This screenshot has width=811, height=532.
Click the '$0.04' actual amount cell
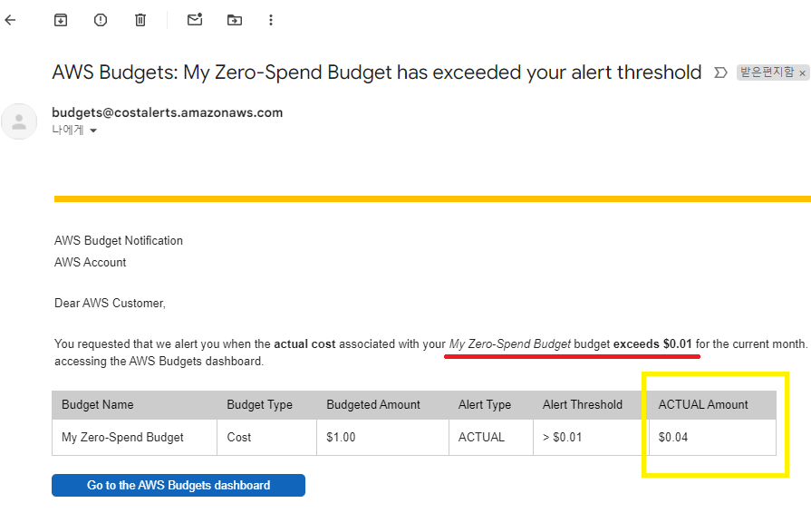point(713,438)
